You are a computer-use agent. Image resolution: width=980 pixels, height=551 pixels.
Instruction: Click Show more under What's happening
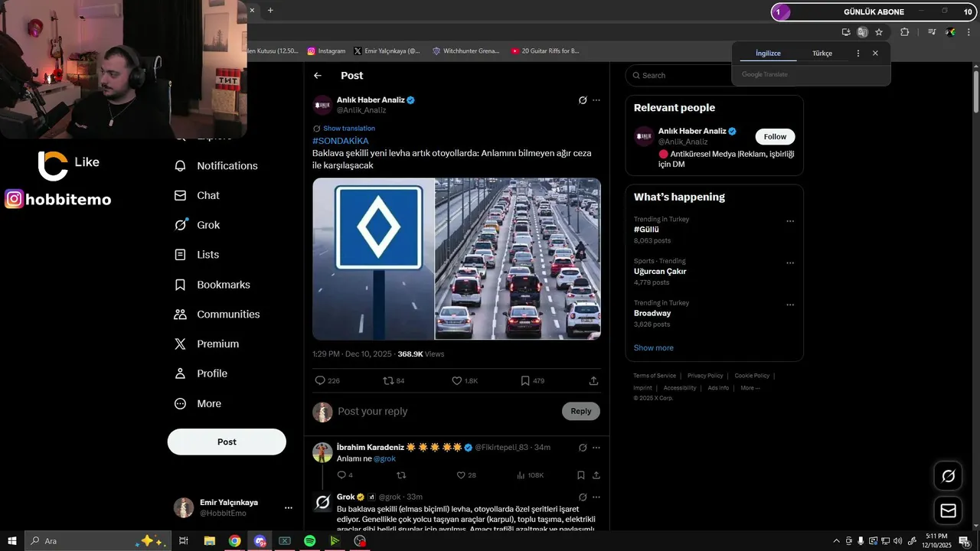(654, 348)
